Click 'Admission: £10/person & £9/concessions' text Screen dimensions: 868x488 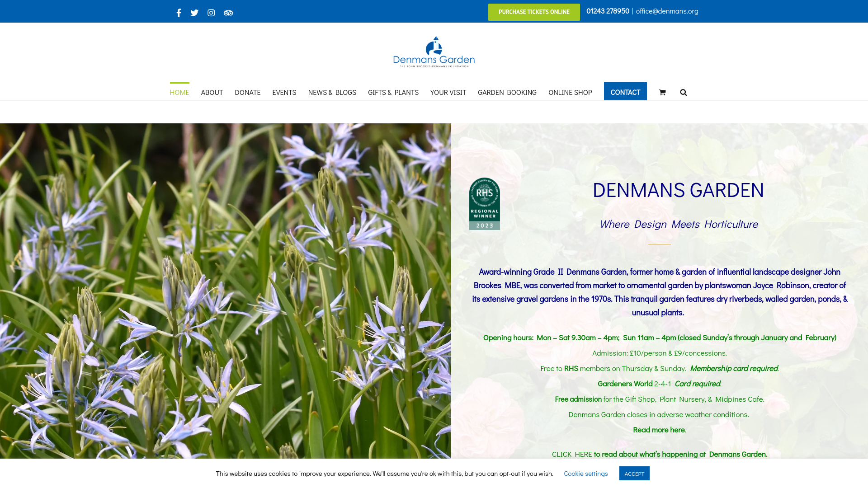click(660, 353)
